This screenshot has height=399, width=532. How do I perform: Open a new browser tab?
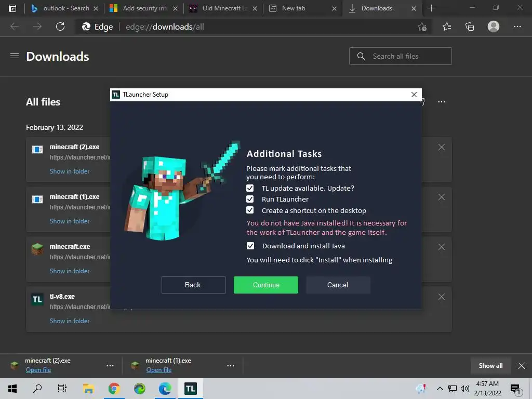pos(431,8)
